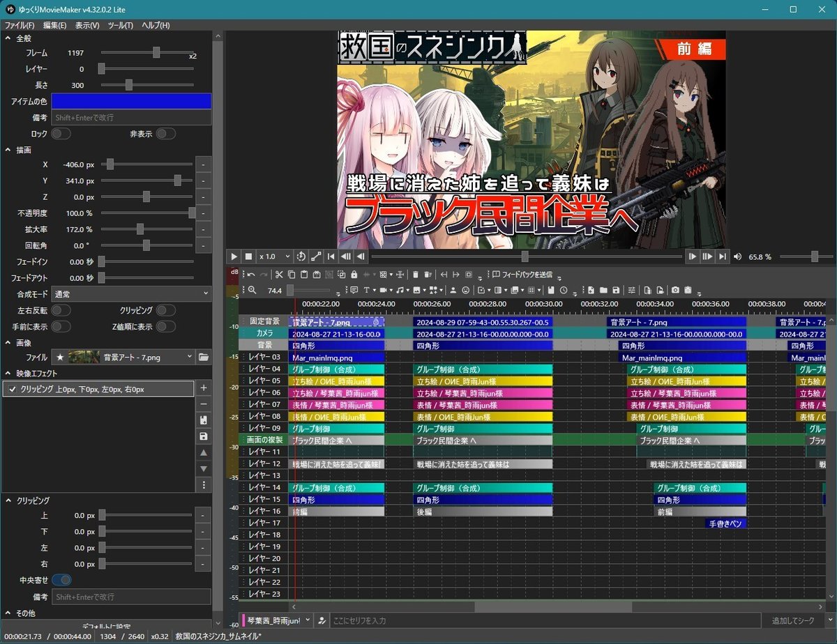Click the copy icon in timeline toolbar
Image resolution: width=837 pixels, height=644 pixels.
click(292, 275)
